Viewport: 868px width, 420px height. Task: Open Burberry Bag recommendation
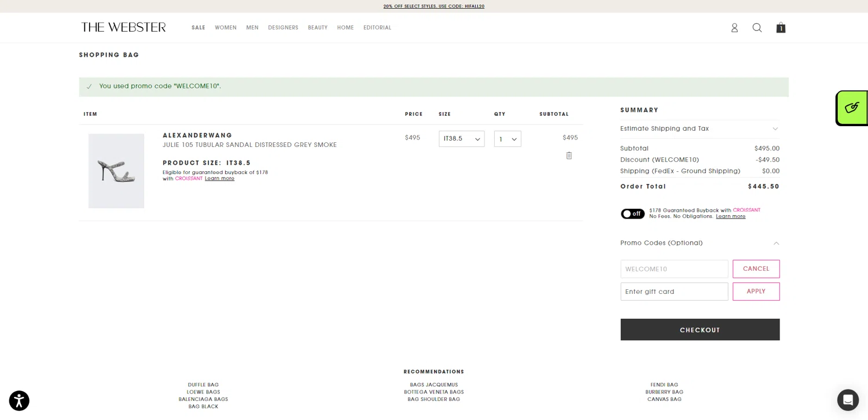click(x=664, y=392)
